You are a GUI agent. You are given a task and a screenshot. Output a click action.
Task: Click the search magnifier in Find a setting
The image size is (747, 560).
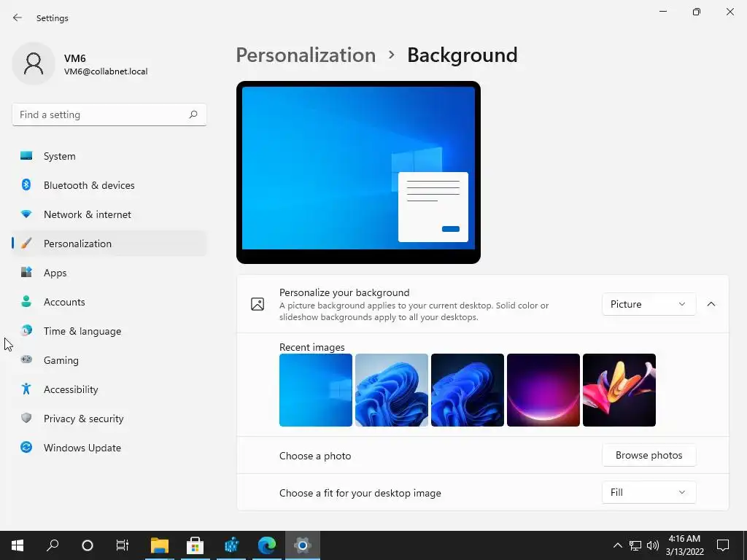click(x=193, y=114)
